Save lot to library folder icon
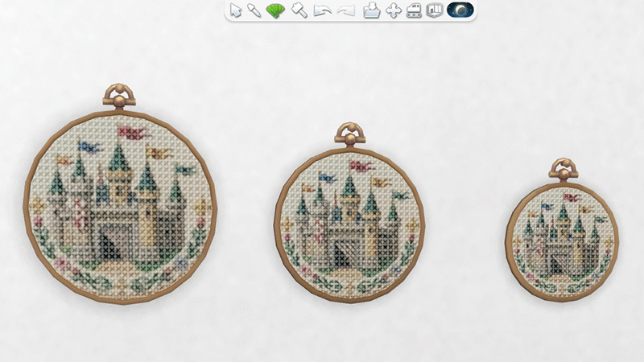This screenshot has height=362, width=644. (x=372, y=10)
